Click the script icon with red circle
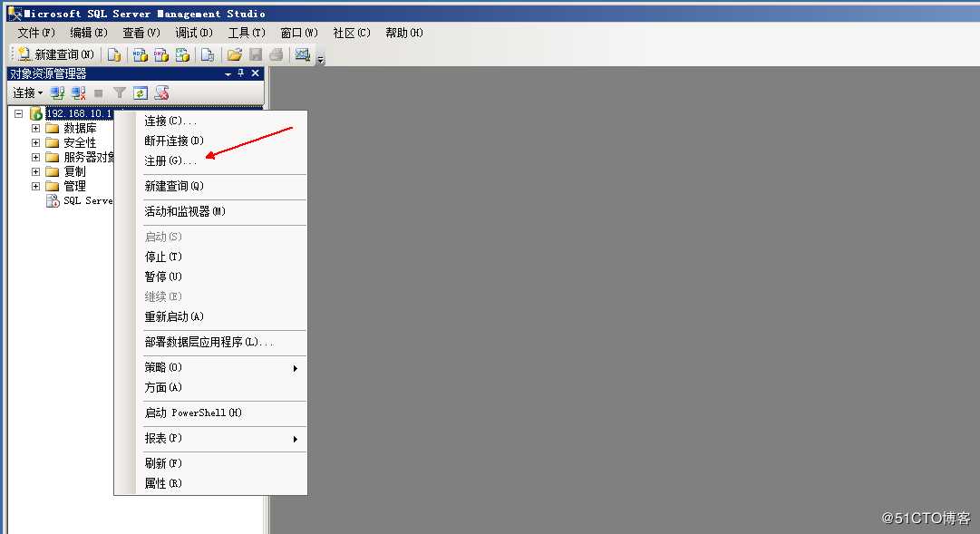 tap(162, 93)
